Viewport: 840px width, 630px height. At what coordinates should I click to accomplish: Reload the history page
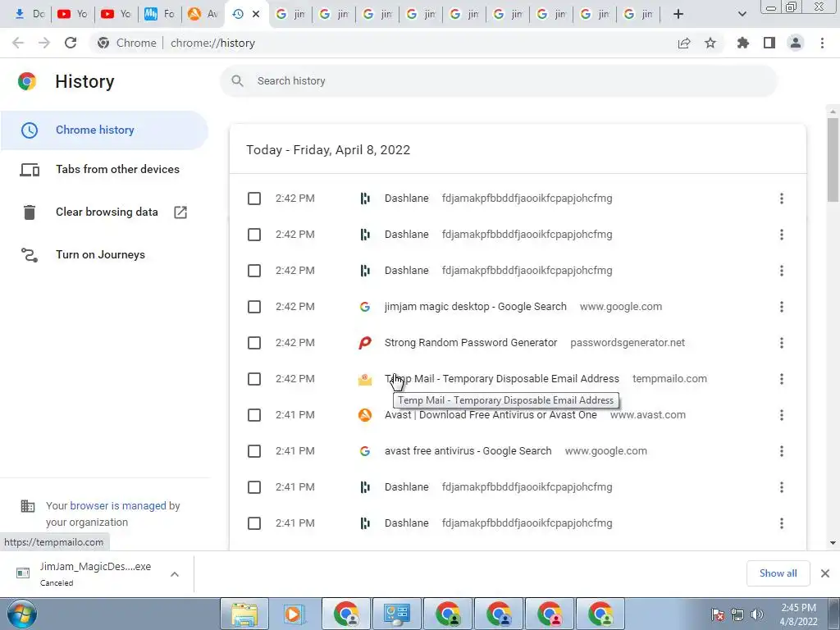click(71, 43)
